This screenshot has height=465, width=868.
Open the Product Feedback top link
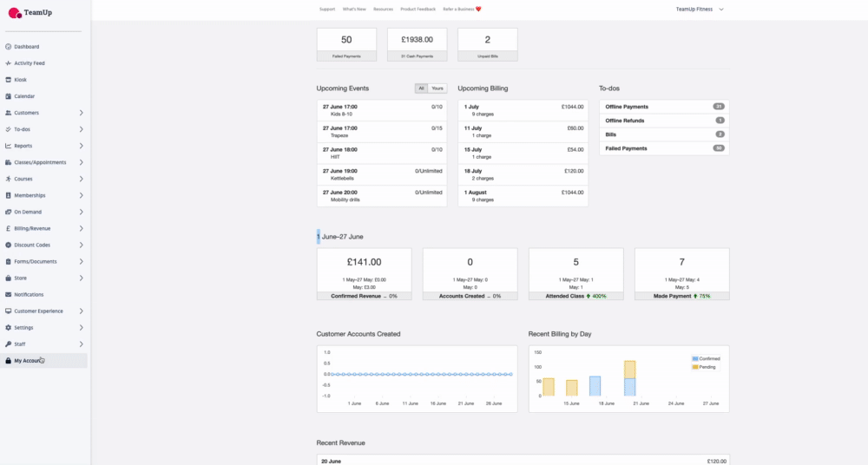click(418, 9)
